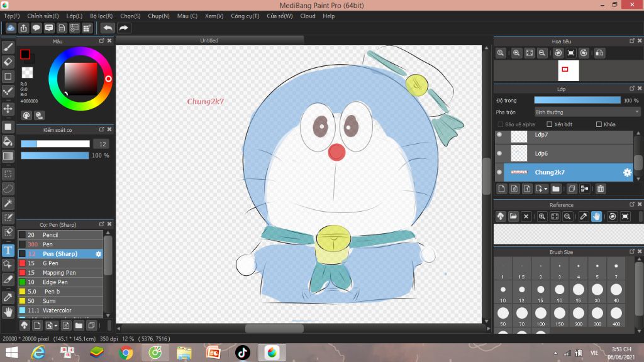Screen dimensions: 644x362
Task: Select the Lớp6 layer
Action: 565,153
